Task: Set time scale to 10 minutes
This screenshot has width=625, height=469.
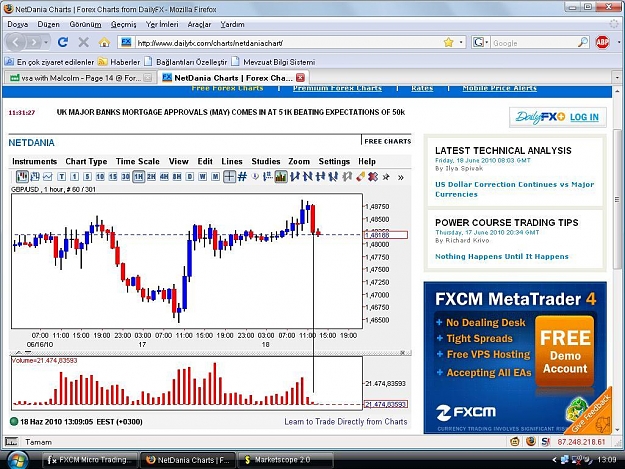Action: pyautogui.click(x=100, y=177)
